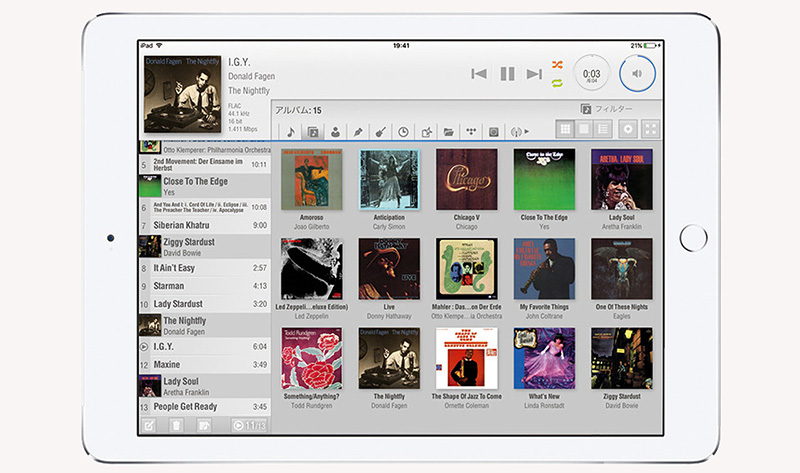This screenshot has width=800, height=473.
Task: Select queue track 'Lady Stardust'
Action: click(x=205, y=304)
